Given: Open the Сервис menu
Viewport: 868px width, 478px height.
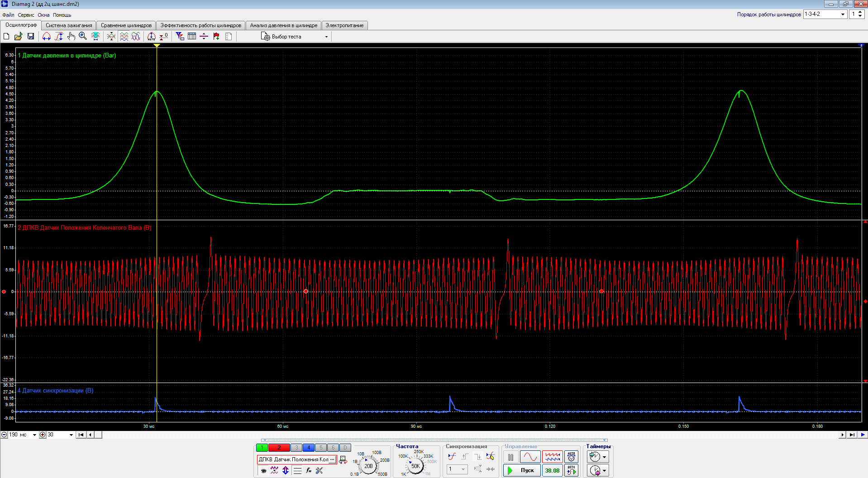Looking at the screenshot, I should click(x=26, y=15).
